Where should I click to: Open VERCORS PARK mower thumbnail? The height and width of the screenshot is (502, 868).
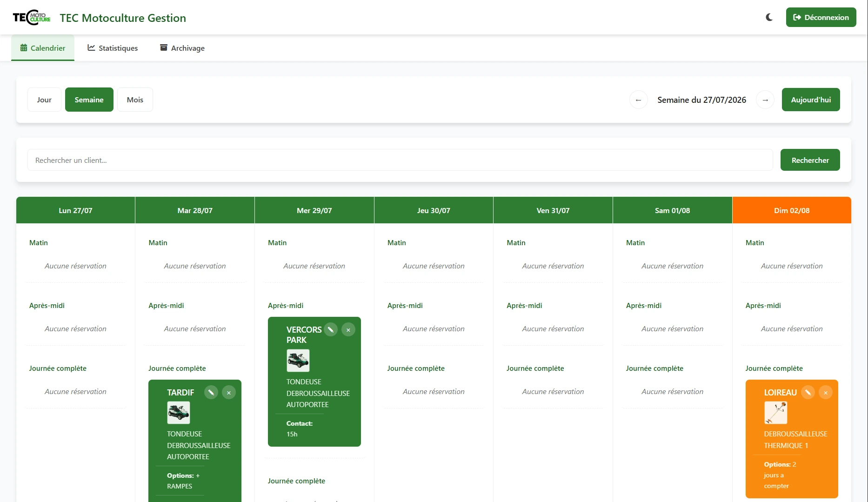pos(298,361)
